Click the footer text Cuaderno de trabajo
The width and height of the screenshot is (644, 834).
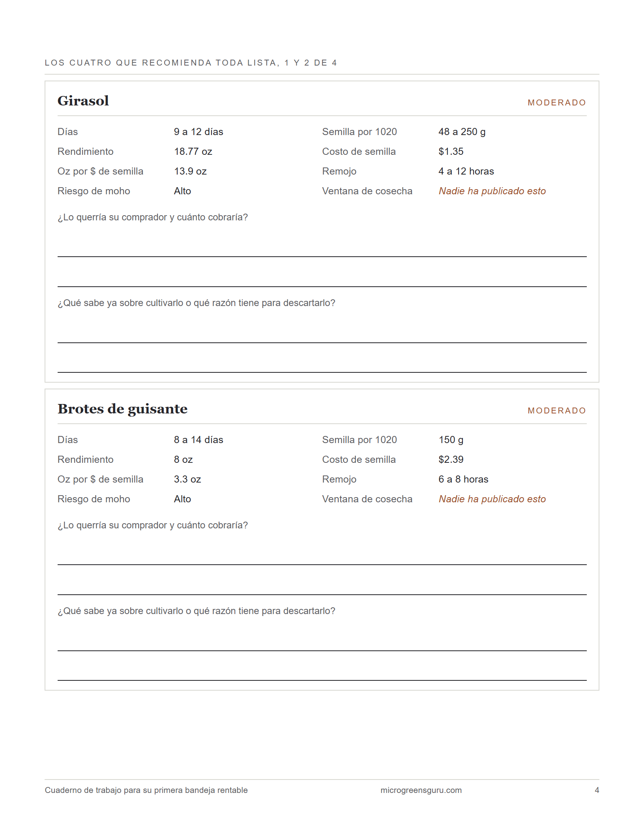click(146, 790)
